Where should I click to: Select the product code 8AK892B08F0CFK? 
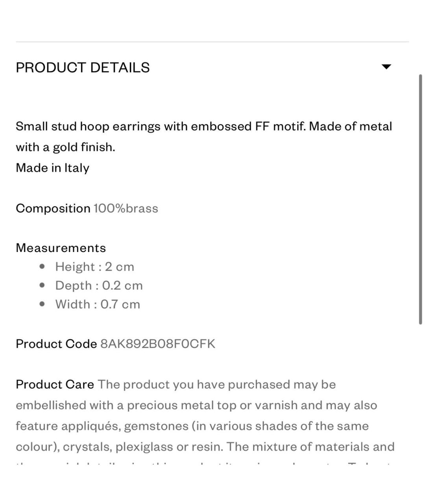click(x=158, y=344)
